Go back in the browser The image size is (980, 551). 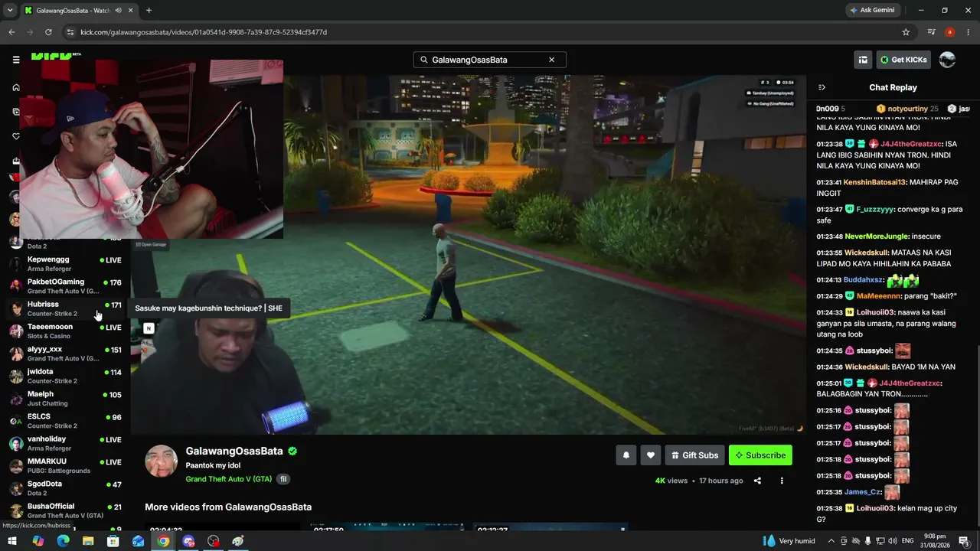(11, 32)
